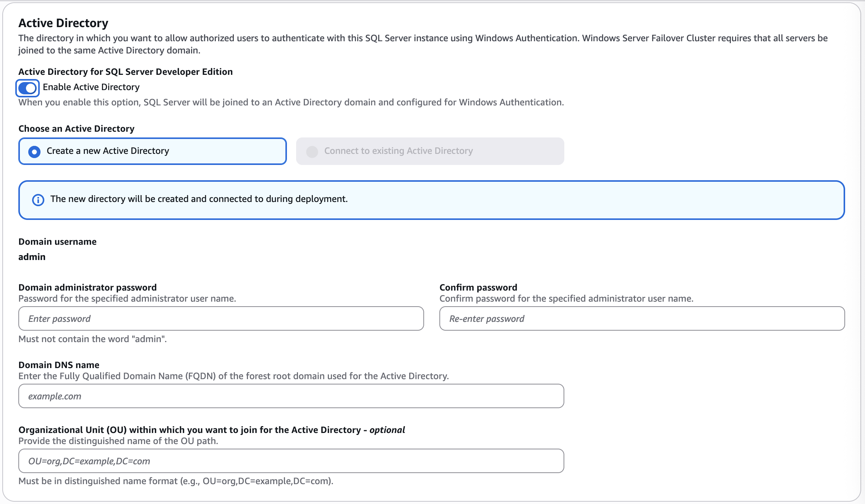Click the Active Directory section heading

[x=63, y=23]
